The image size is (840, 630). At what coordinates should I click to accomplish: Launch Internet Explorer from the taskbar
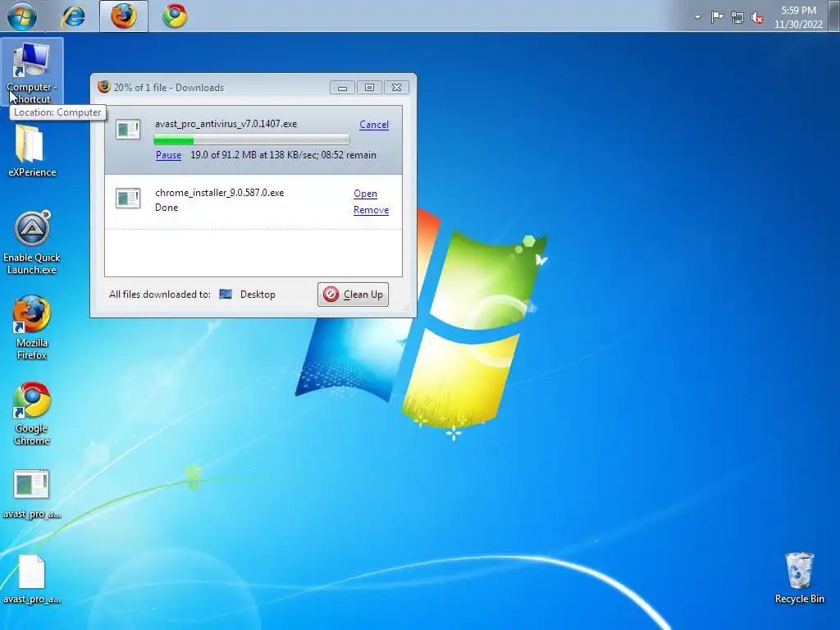(x=73, y=16)
